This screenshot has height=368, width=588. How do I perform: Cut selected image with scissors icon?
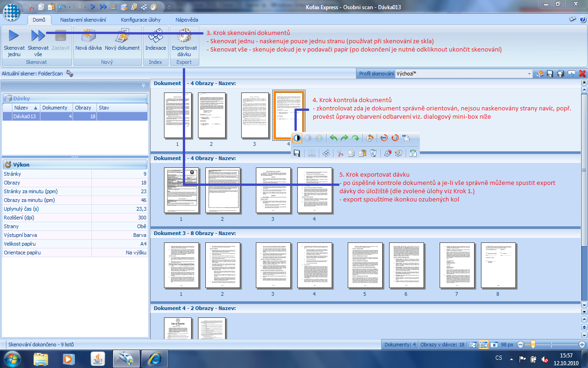(340, 153)
